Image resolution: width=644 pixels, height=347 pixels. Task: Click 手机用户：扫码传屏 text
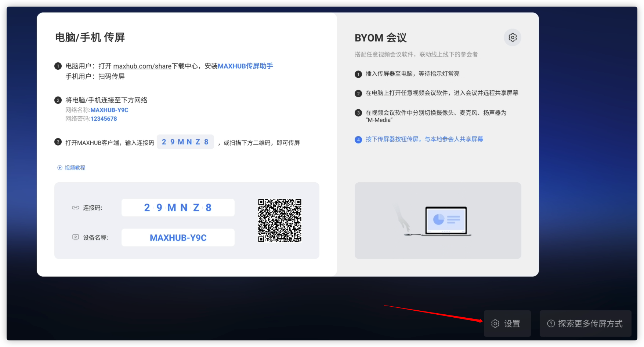coord(95,76)
